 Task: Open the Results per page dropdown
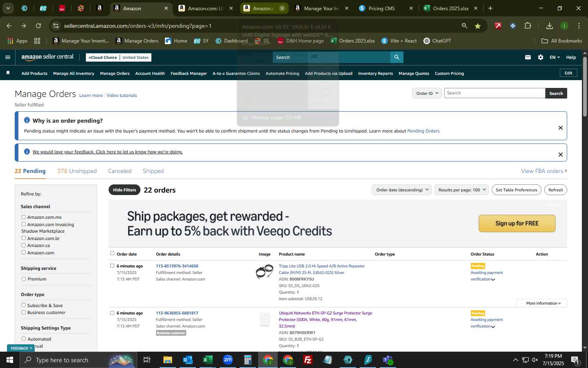[461, 190]
